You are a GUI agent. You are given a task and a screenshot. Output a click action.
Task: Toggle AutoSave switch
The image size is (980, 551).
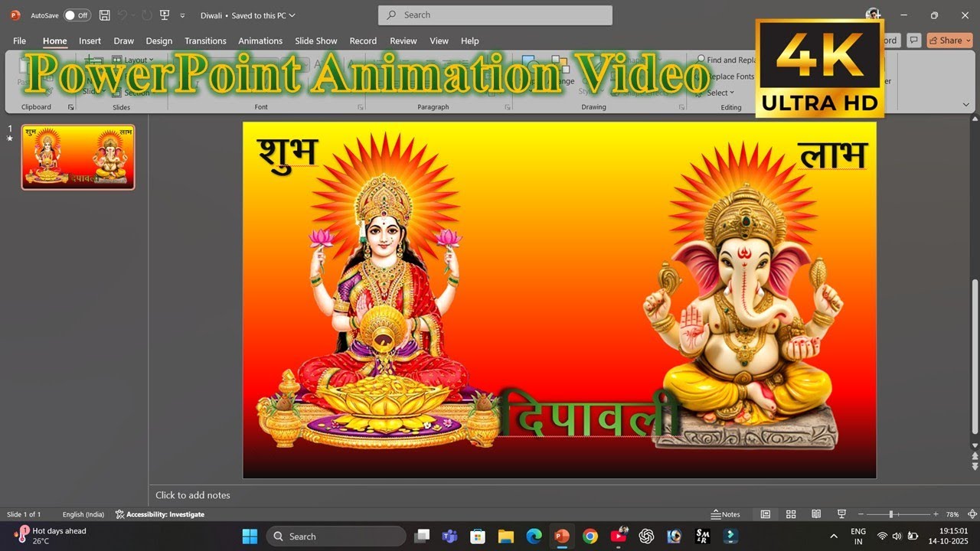(77, 15)
